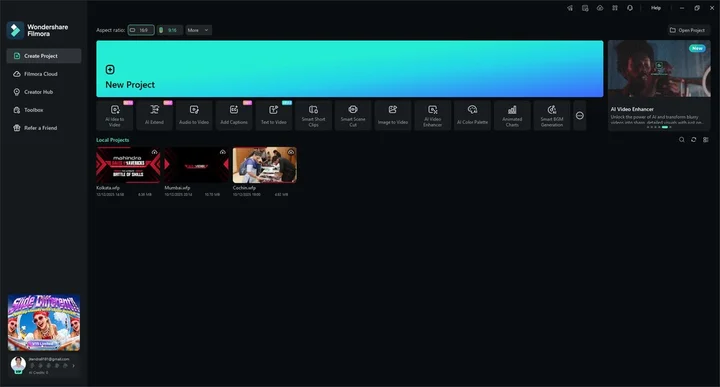This screenshot has height=387, width=720.
Task: Upload Cochin.wfp project to cloud
Action: click(291, 152)
